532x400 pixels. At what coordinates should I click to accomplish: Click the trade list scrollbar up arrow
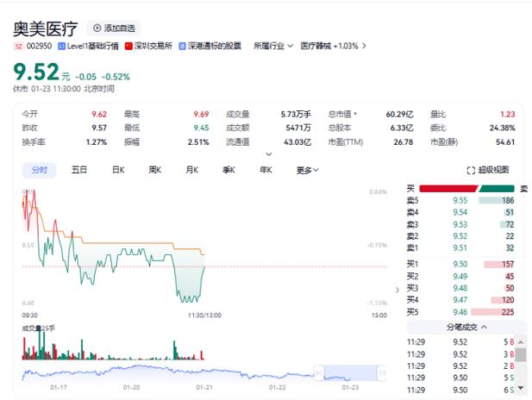pos(521,341)
